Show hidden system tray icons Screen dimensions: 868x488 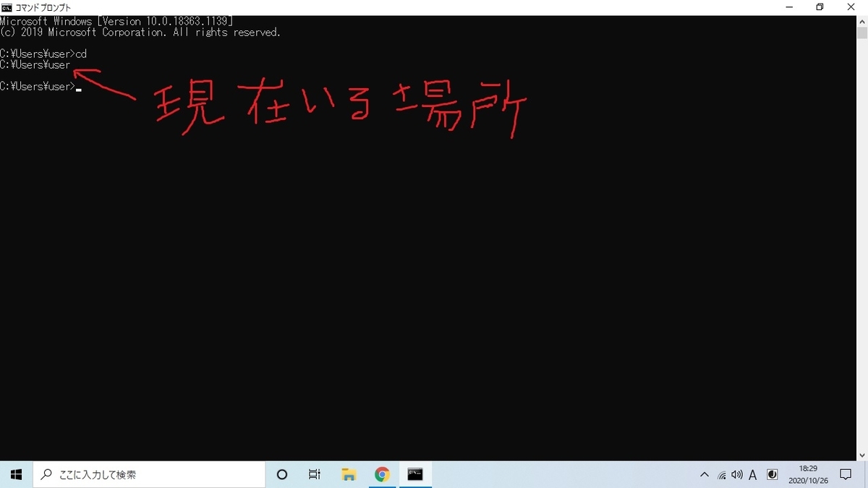[x=705, y=475]
